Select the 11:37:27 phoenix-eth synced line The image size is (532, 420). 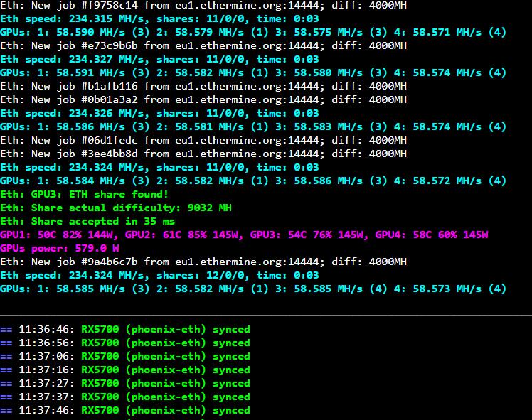(x=125, y=384)
